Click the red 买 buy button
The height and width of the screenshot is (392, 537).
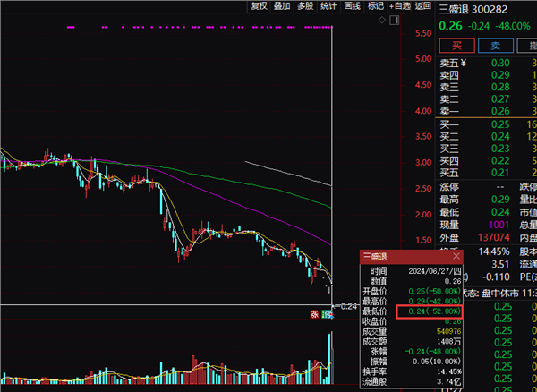click(x=456, y=46)
